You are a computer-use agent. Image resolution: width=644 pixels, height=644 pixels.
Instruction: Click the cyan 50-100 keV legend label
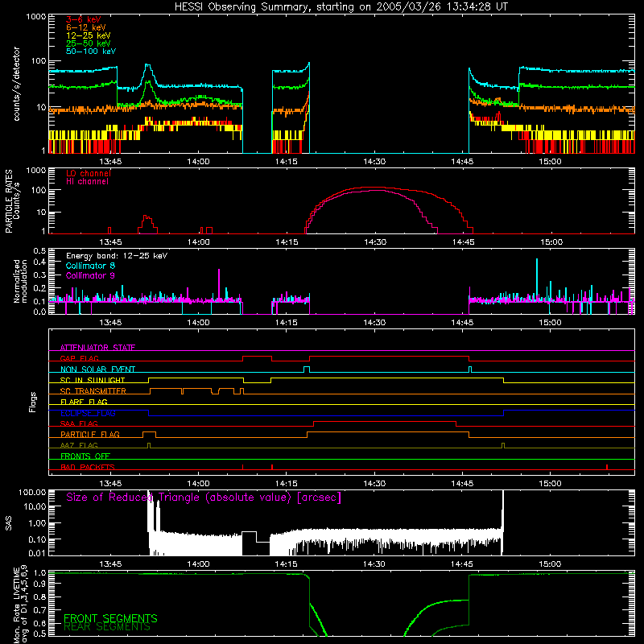pos(91,52)
